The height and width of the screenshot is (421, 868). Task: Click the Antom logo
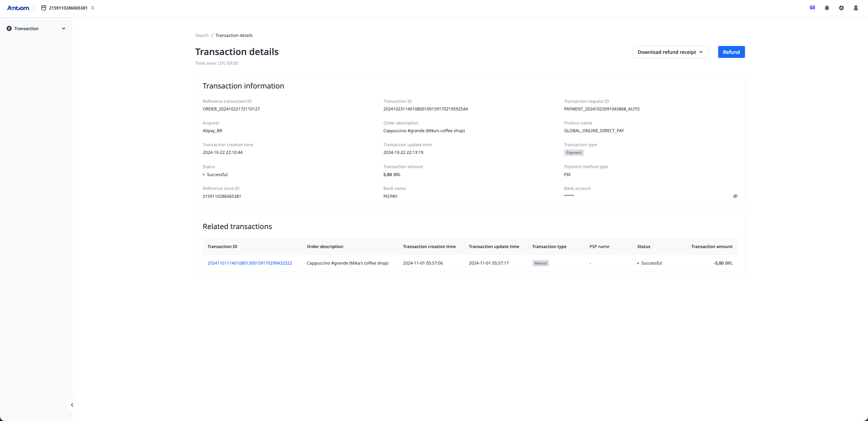click(18, 8)
